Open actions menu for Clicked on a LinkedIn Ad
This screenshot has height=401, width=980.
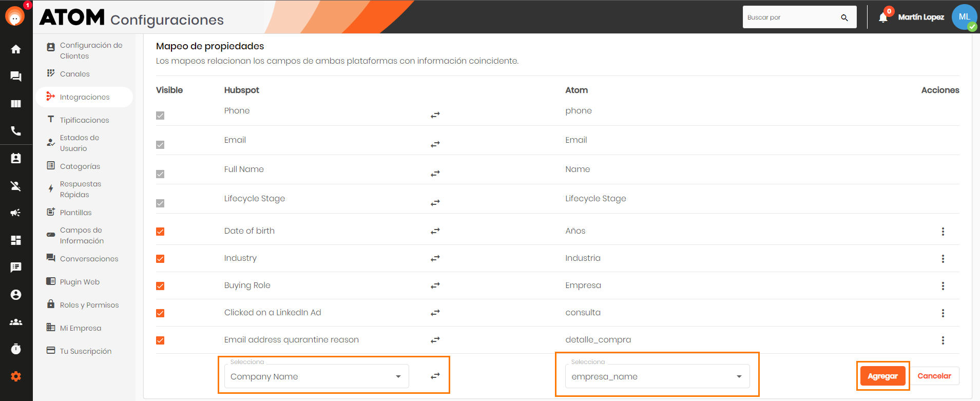943,313
